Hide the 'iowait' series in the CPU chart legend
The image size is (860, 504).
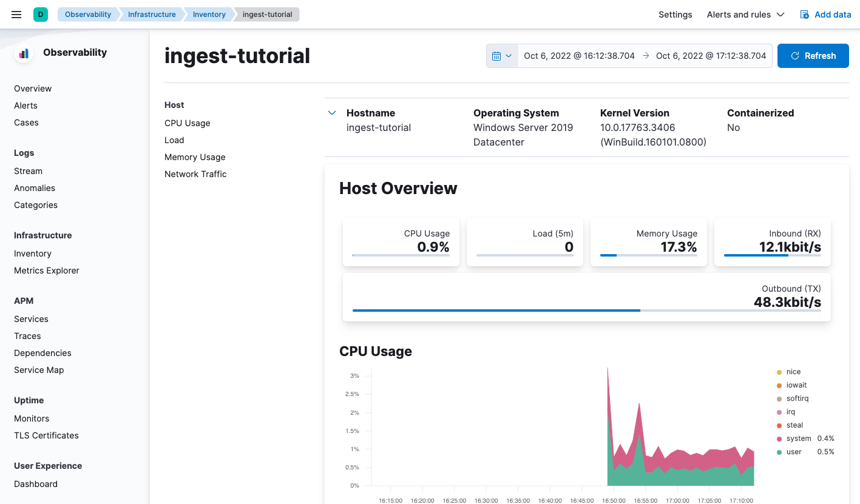click(x=796, y=385)
